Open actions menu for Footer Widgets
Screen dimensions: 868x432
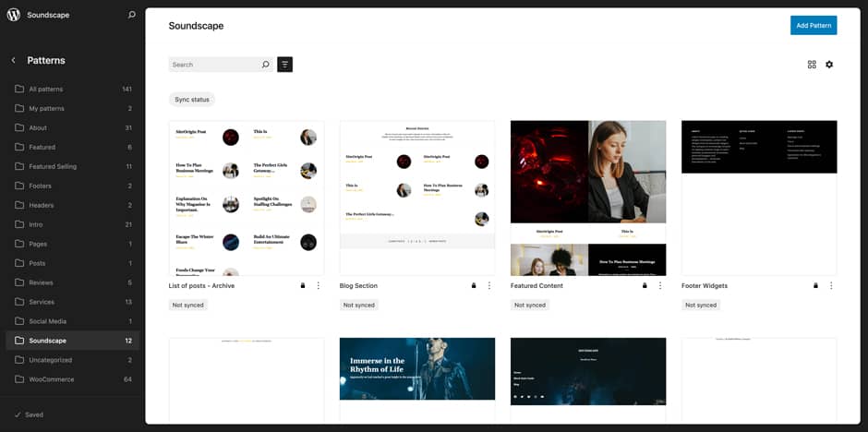(x=831, y=286)
